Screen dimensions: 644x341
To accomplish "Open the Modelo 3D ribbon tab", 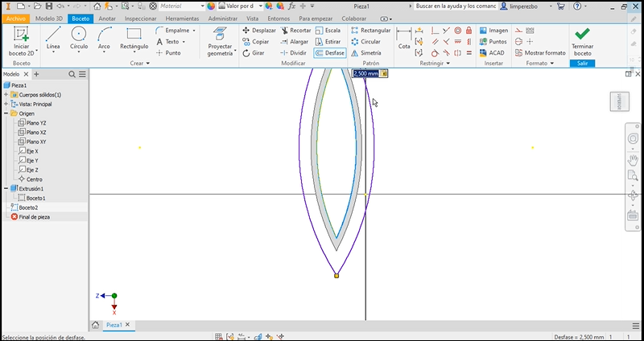I will pos(49,18).
